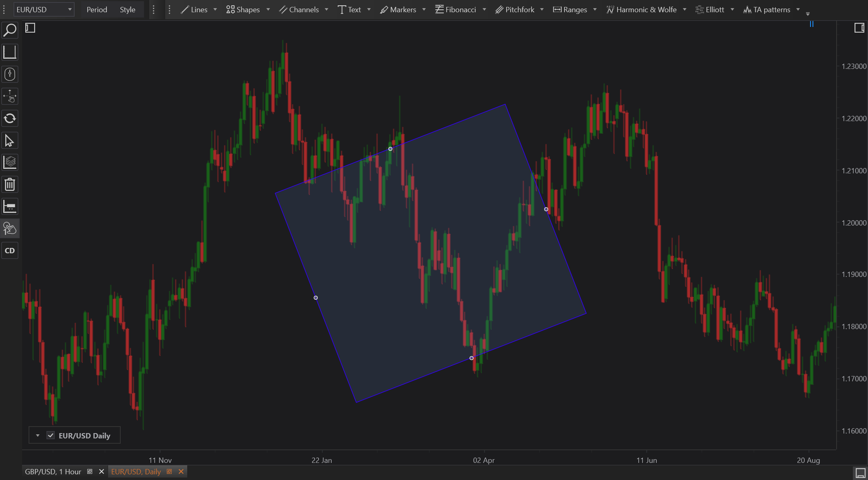Click the pan chart hand-with-arrows icon
The height and width of the screenshot is (480, 868).
10,96
